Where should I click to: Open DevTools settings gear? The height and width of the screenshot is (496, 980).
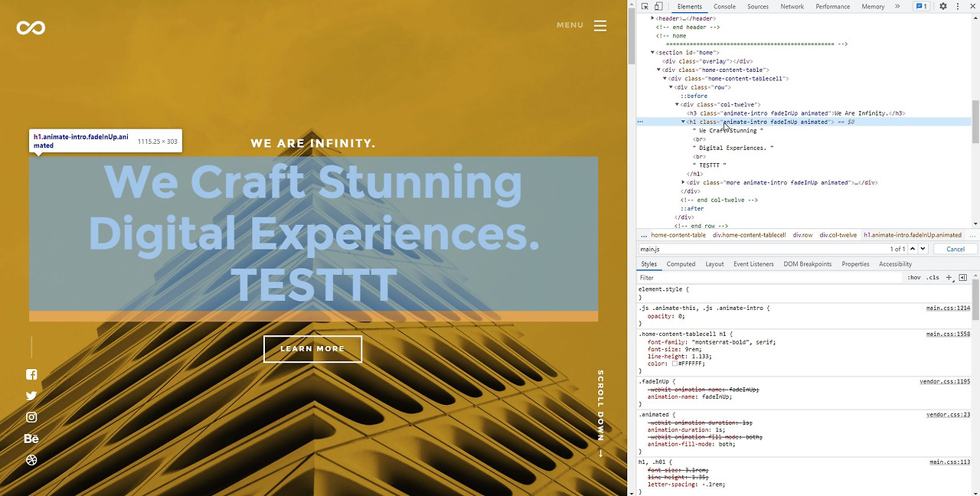coord(943,6)
